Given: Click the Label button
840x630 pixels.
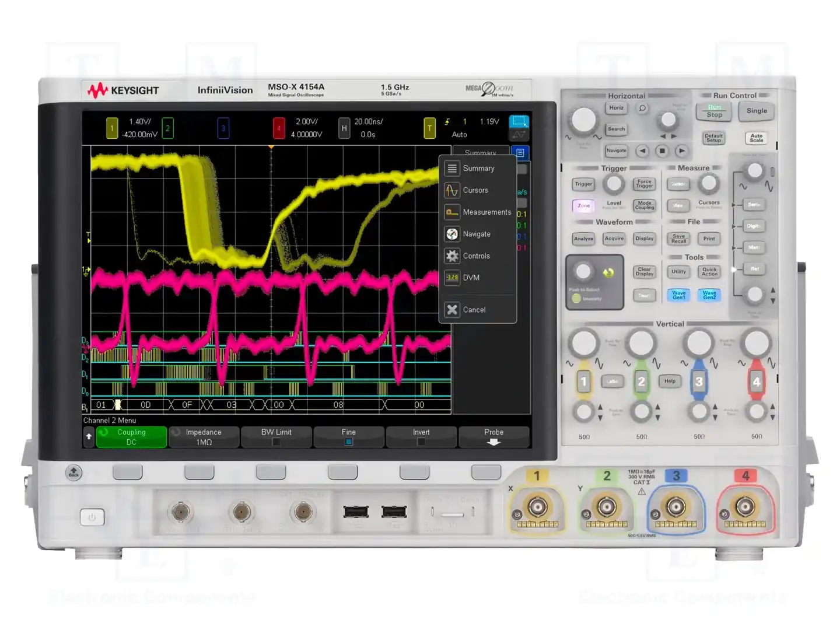Looking at the screenshot, I should click(612, 381).
